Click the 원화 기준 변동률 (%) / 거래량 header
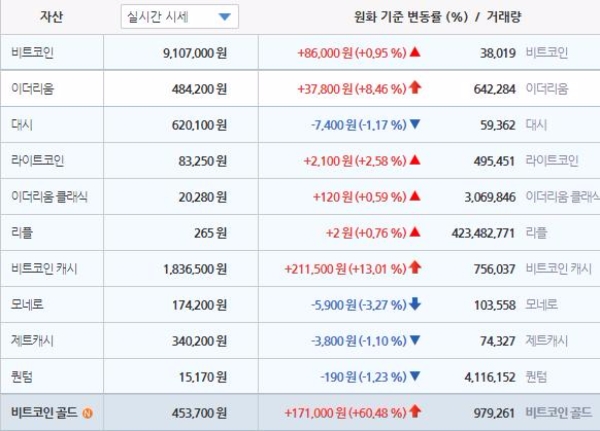Screen dimensions: 600x431 pyautogui.click(x=437, y=17)
